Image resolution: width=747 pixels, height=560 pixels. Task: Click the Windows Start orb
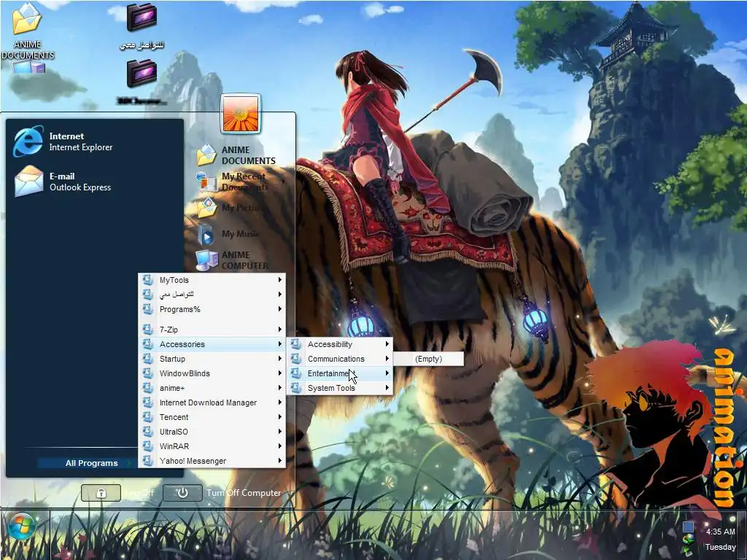pyautogui.click(x=21, y=527)
